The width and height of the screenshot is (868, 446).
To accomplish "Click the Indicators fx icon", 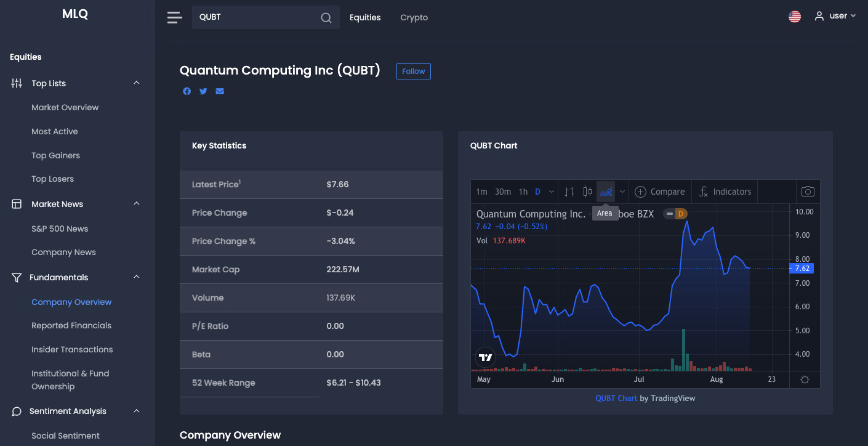I will tap(704, 192).
